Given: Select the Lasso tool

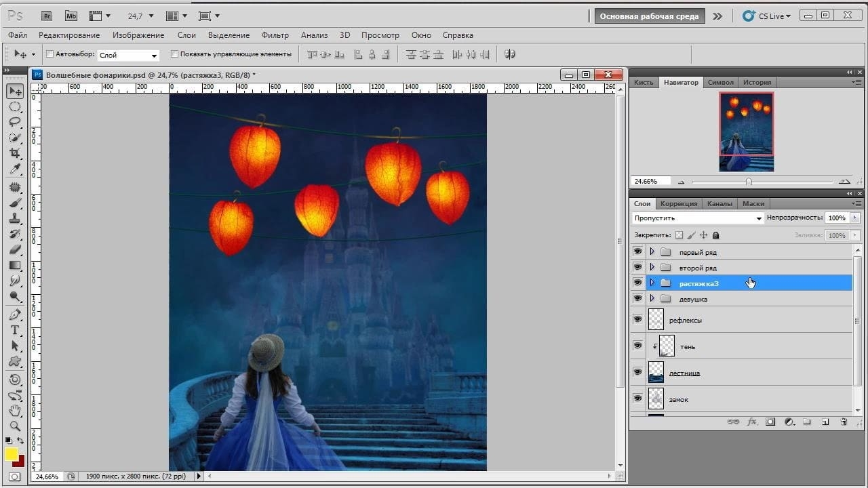Looking at the screenshot, I should [x=15, y=122].
